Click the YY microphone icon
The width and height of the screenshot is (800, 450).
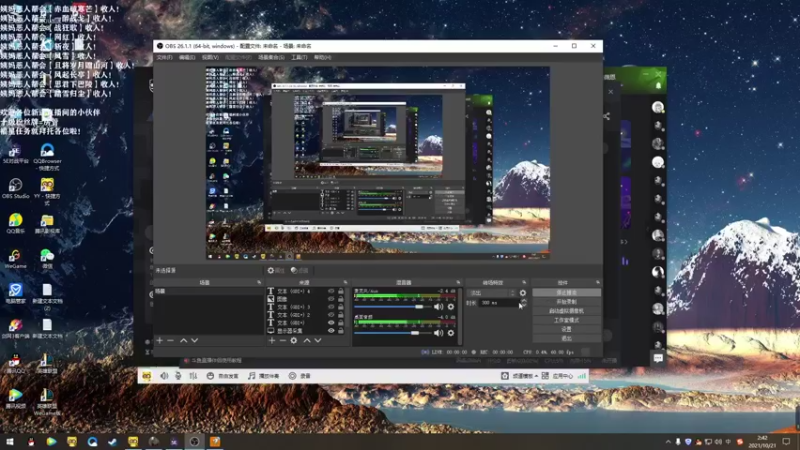tap(178, 376)
